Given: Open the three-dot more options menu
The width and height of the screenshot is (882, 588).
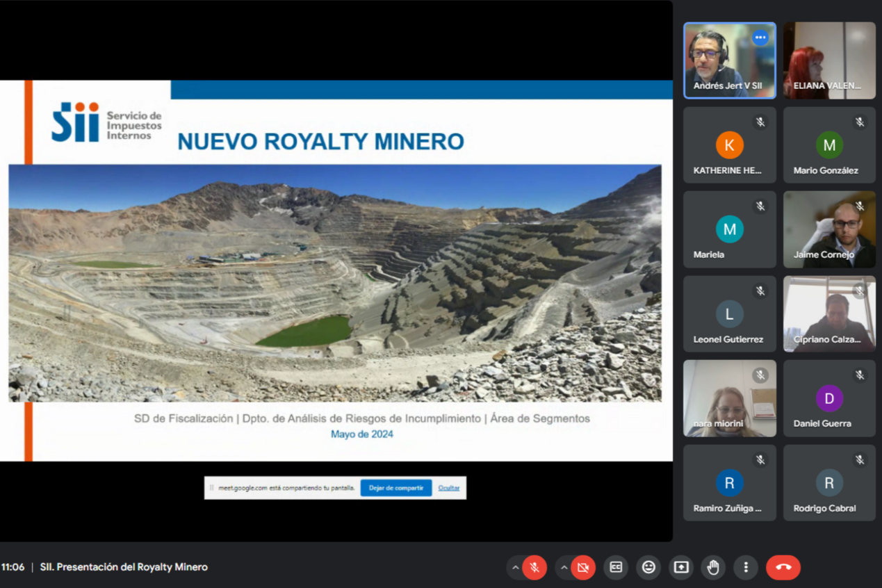Looking at the screenshot, I should click(x=746, y=567).
